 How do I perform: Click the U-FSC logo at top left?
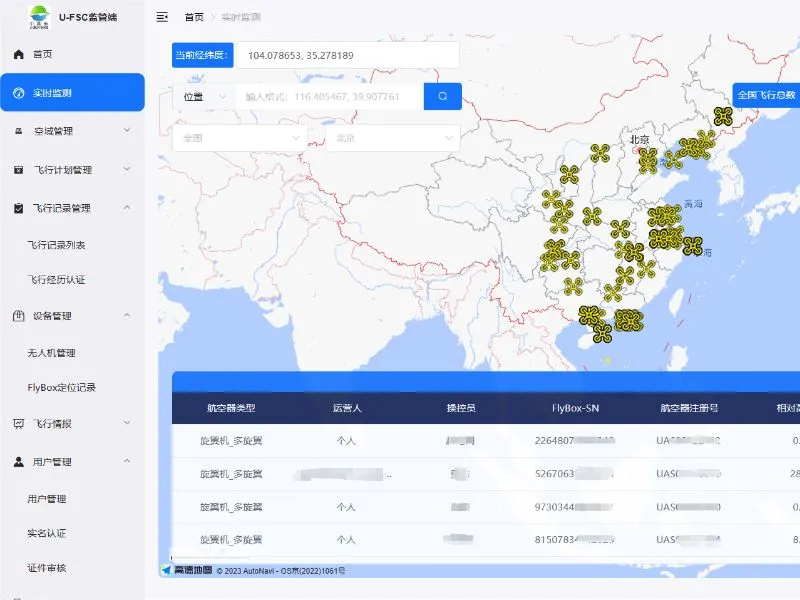coord(38,16)
